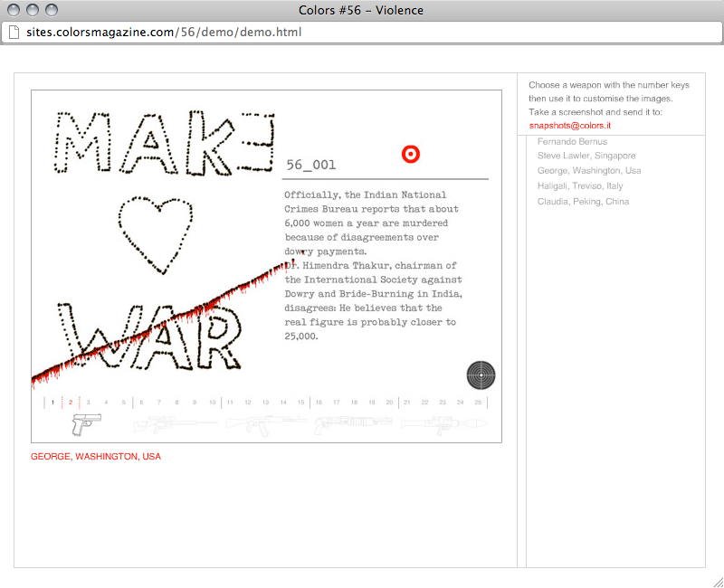724x588 pixels.
Task: Click the dowry murder paragraph text
Action: pyautogui.click(x=373, y=265)
